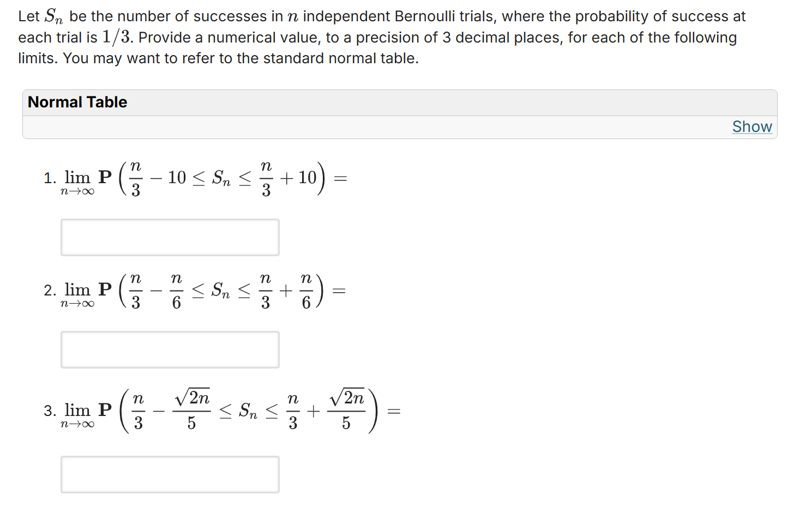
Task: Click inside the second empty response field
Action: click(x=170, y=349)
